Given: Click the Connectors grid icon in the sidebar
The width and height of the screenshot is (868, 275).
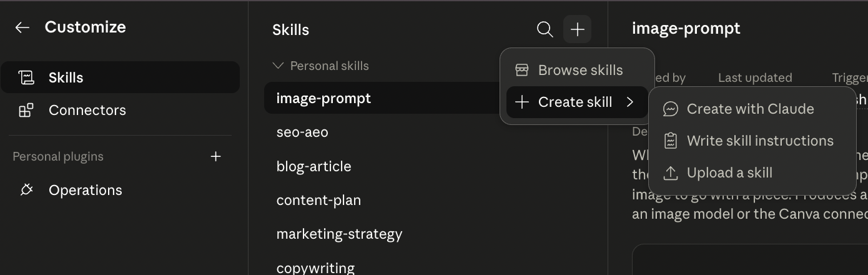Looking at the screenshot, I should point(26,111).
